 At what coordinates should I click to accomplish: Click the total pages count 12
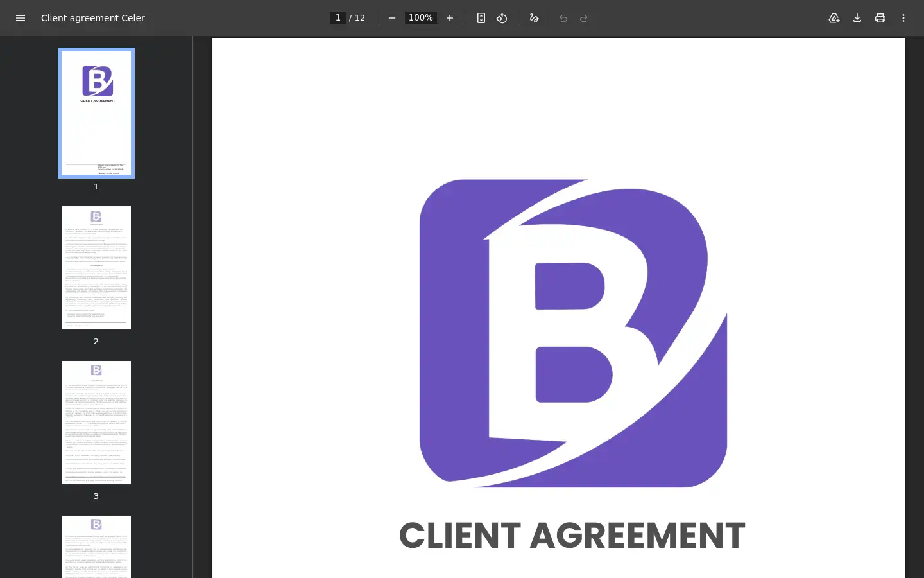tap(360, 18)
